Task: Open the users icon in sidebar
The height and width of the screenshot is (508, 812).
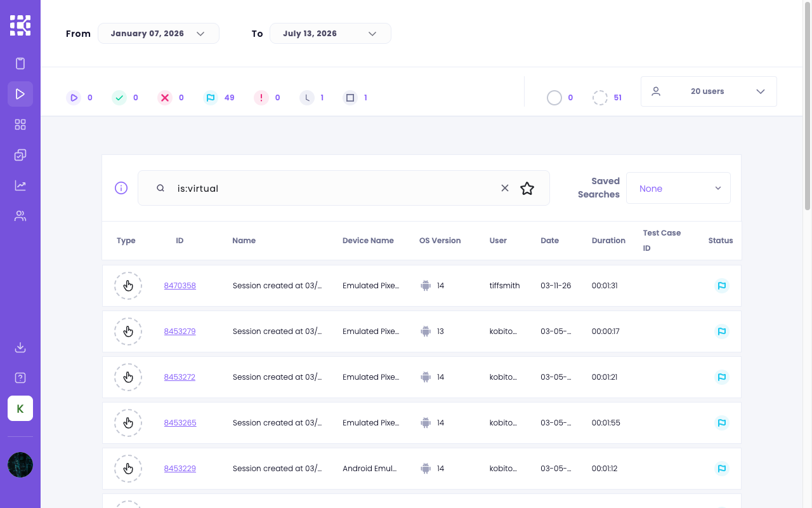Action: pyautogui.click(x=20, y=216)
